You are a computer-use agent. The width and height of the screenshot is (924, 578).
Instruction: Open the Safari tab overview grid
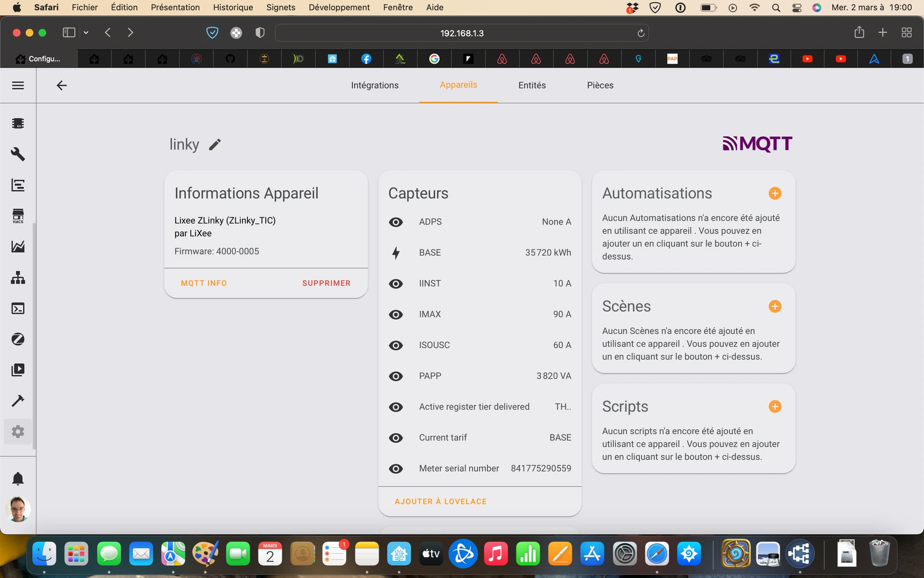[906, 33]
